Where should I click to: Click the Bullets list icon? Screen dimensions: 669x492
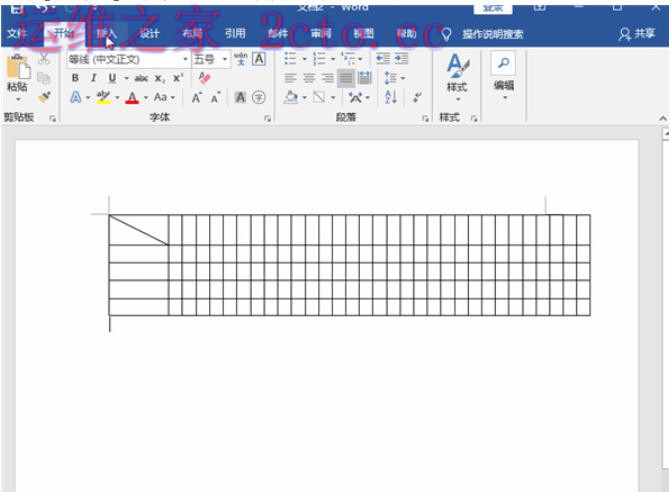tap(290, 58)
